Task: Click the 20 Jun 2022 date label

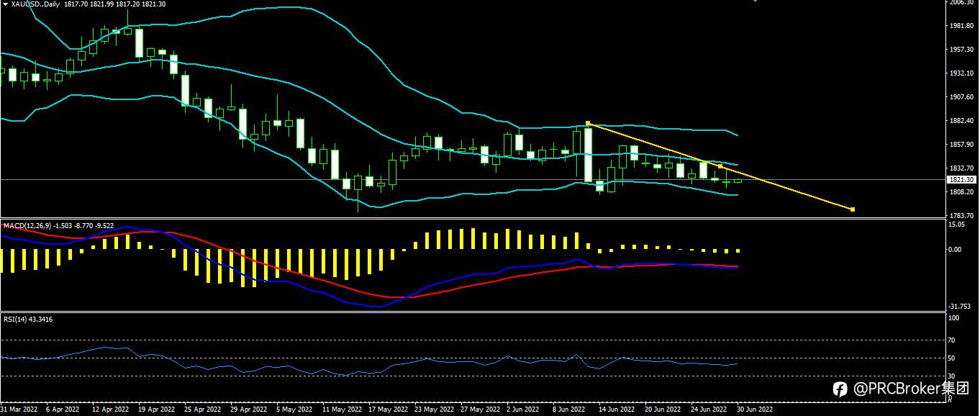Action: (663, 410)
